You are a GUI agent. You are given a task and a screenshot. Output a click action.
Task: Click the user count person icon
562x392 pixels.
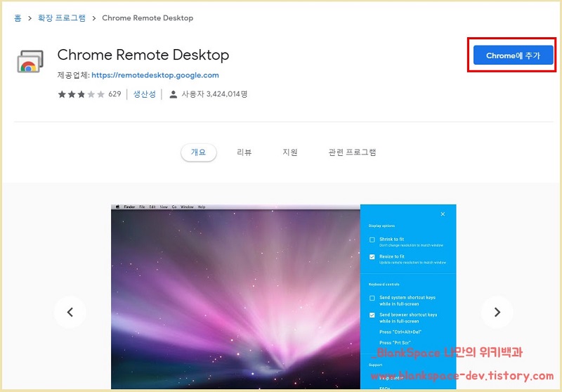(x=173, y=95)
